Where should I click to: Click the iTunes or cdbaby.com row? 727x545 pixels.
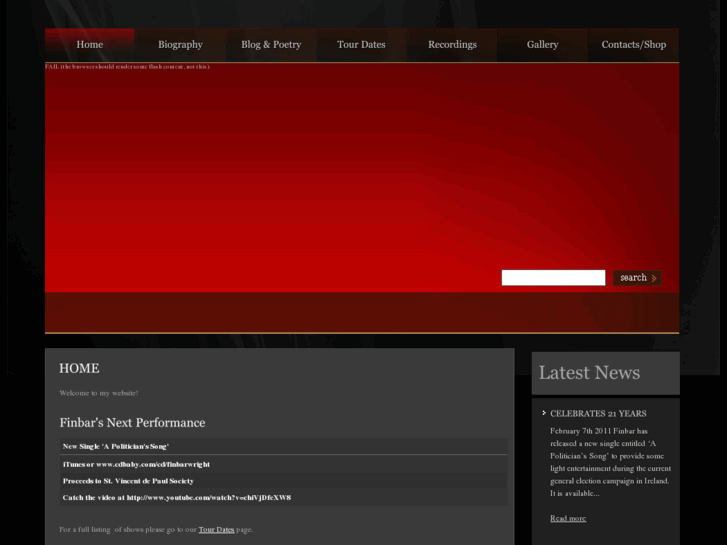coord(284,464)
